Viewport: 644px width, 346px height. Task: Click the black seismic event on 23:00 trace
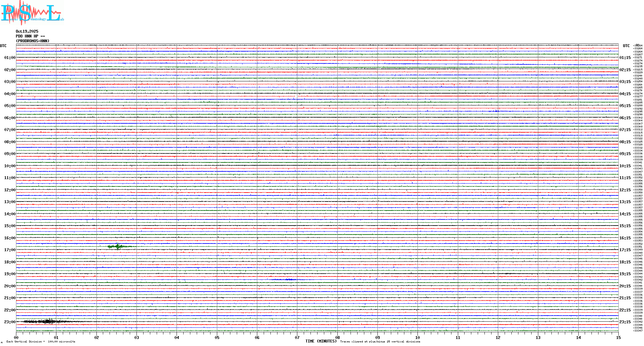48,321
